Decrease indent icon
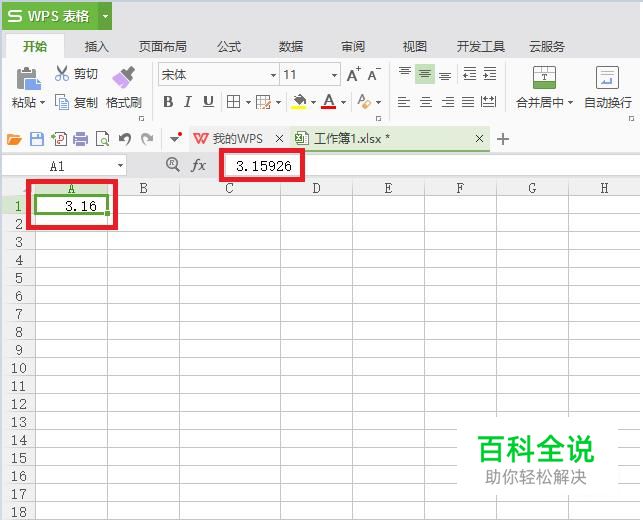643x520 pixels. (469, 74)
